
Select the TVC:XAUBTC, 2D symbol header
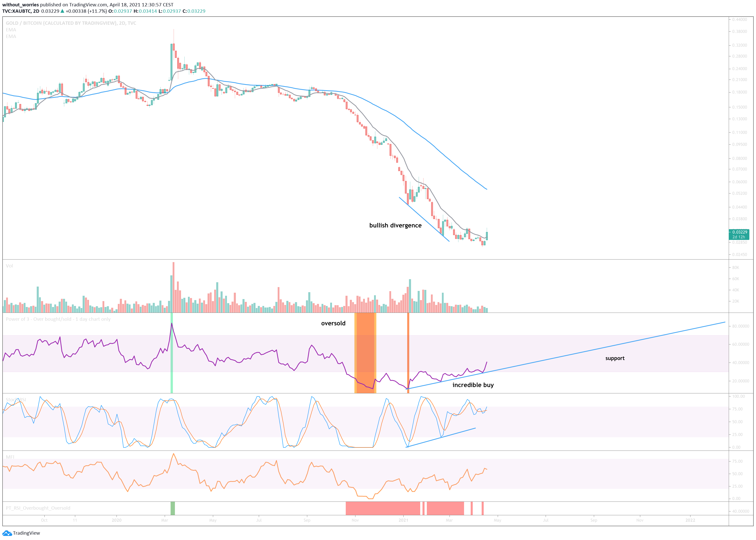[21, 11]
